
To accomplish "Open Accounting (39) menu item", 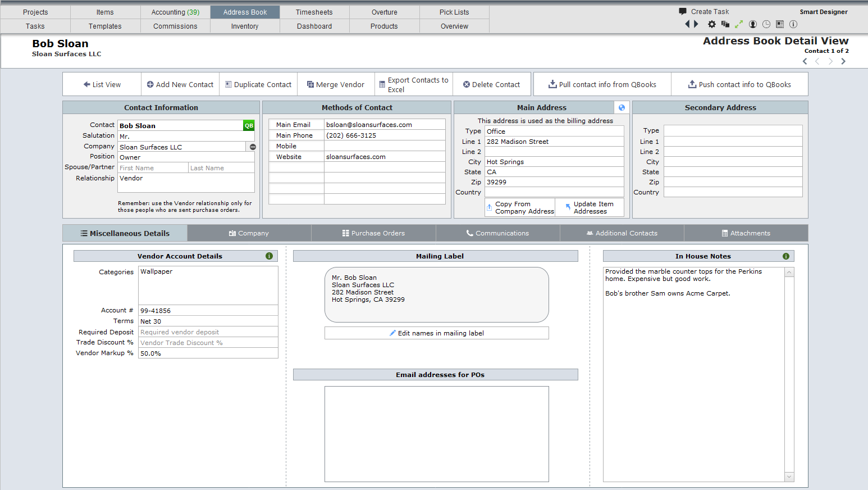I will [175, 12].
